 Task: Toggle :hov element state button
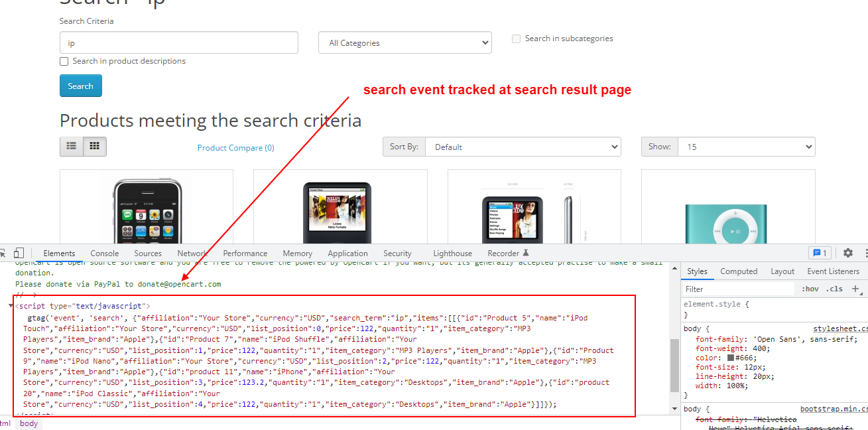click(810, 289)
